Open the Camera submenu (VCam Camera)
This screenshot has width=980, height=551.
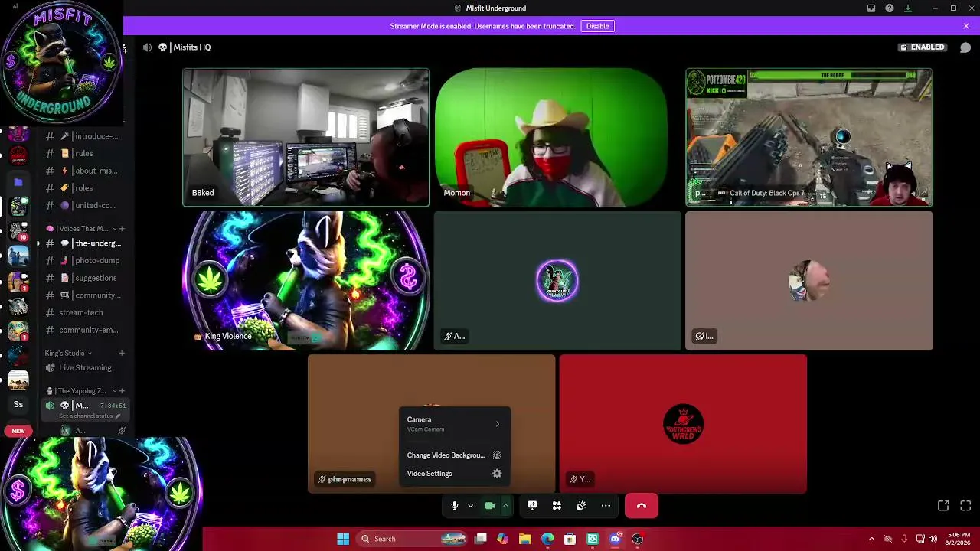(454, 423)
